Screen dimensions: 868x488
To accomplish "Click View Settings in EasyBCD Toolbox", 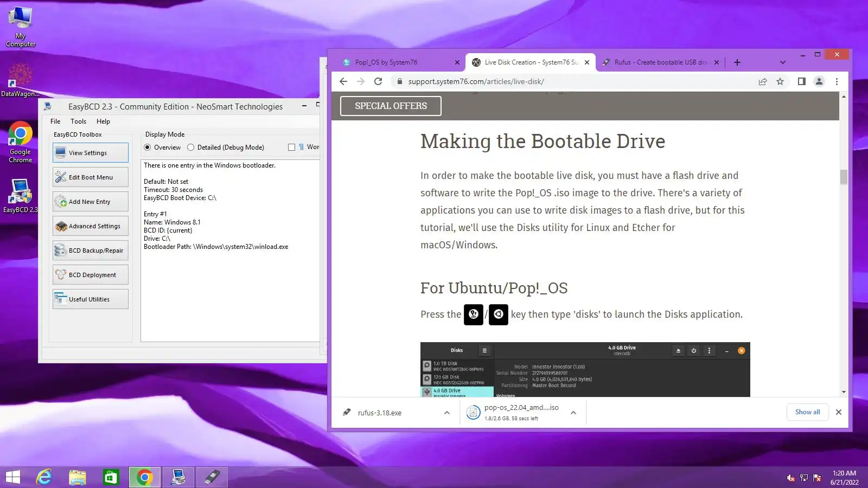I will pos(91,153).
